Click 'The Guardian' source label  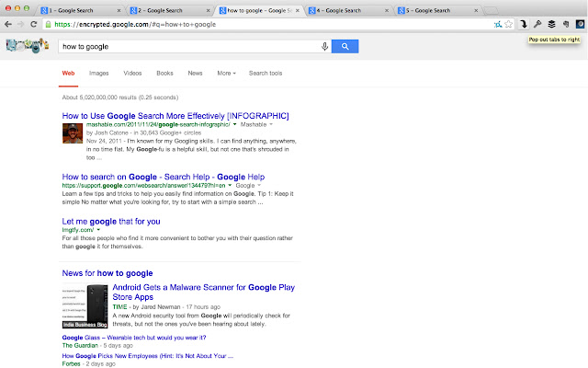coord(80,346)
